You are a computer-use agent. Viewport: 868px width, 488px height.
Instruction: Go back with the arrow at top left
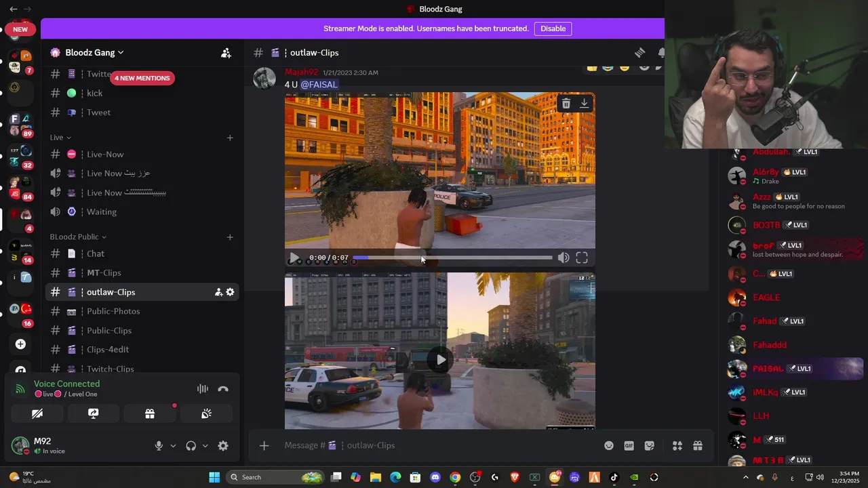click(13, 9)
